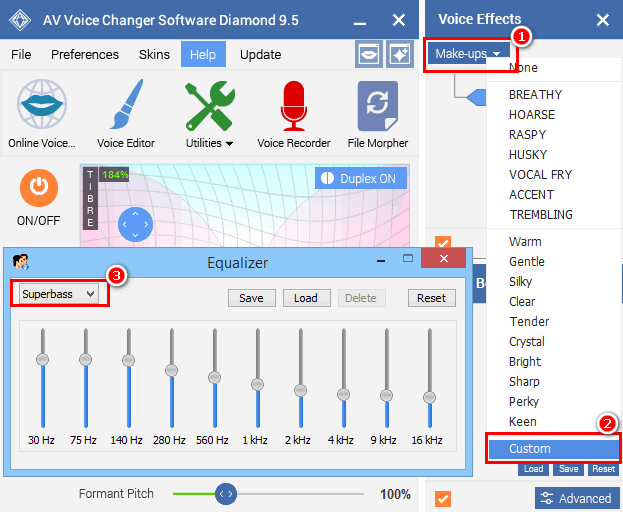
Task: Toggle the orange checkbox under Voice Effects tree
Action: (x=443, y=242)
